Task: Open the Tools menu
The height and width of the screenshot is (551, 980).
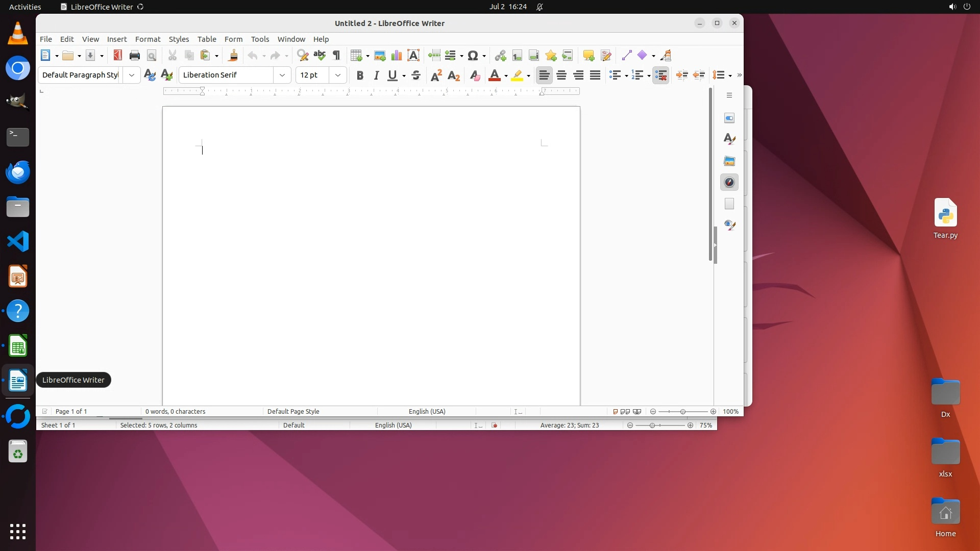Action: 260,39
